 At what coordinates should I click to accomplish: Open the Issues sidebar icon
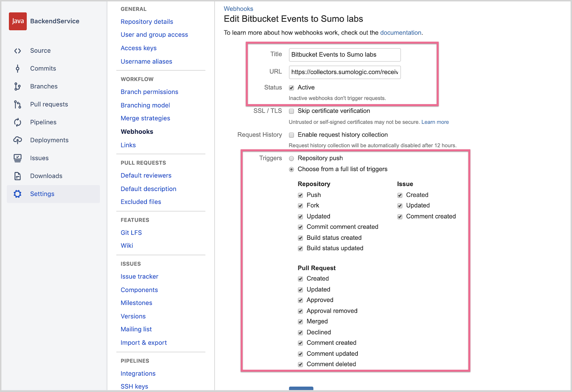(x=17, y=158)
